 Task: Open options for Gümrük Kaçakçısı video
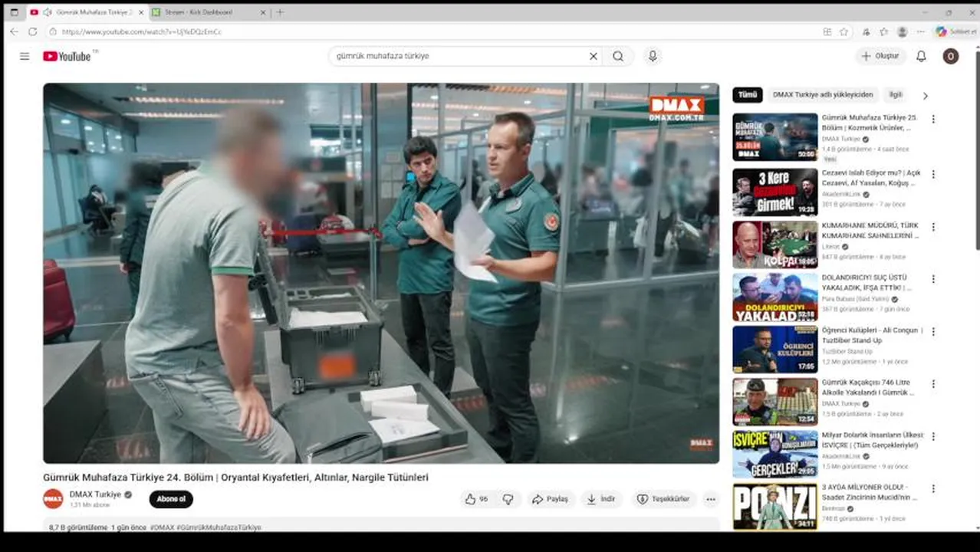tap(933, 383)
